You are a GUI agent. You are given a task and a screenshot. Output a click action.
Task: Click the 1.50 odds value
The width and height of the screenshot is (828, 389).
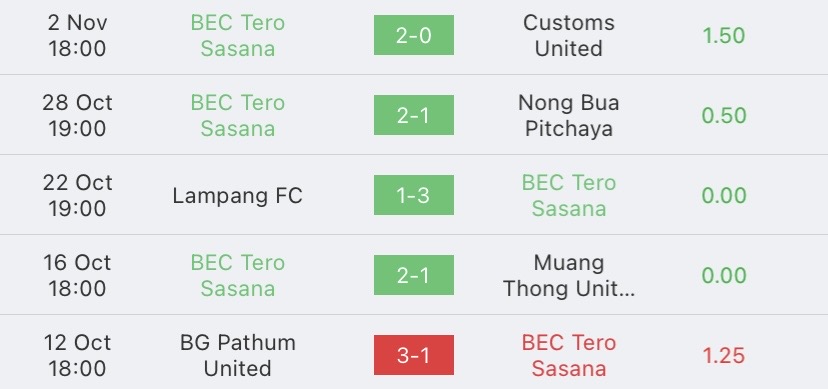pos(723,35)
